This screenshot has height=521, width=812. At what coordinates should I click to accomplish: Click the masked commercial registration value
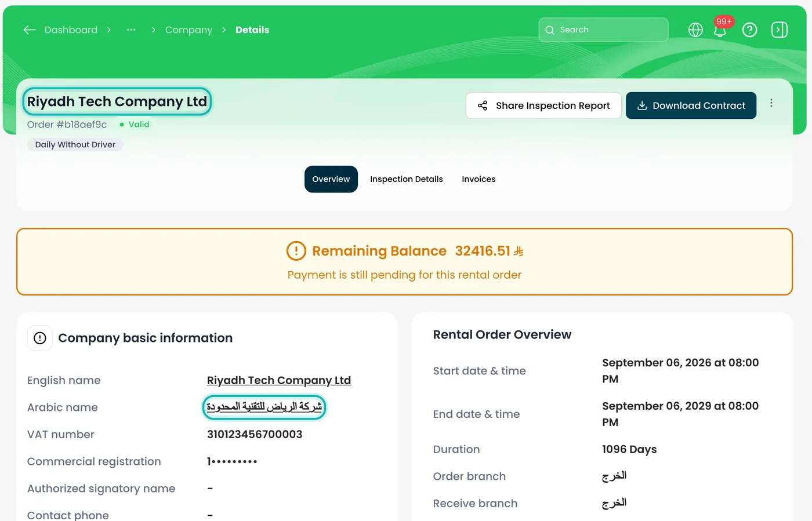tap(232, 461)
